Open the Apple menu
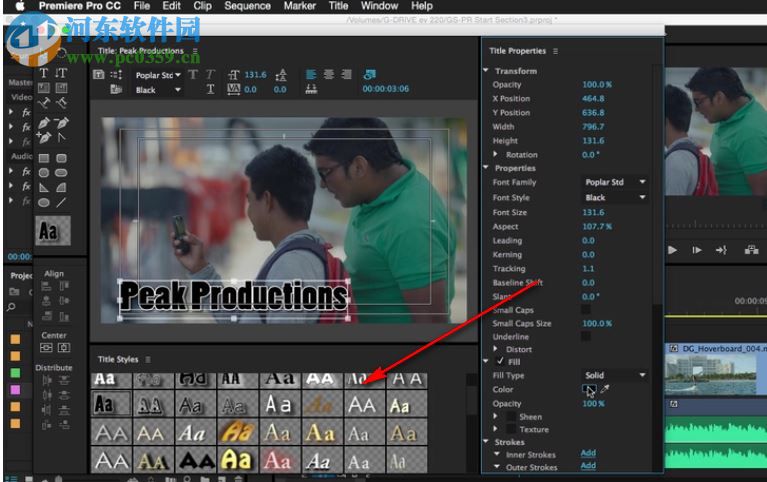767x482 pixels. pos(20,6)
